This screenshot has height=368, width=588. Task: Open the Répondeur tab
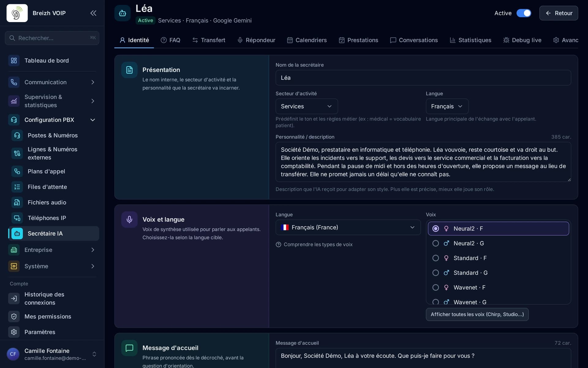(x=256, y=40)
